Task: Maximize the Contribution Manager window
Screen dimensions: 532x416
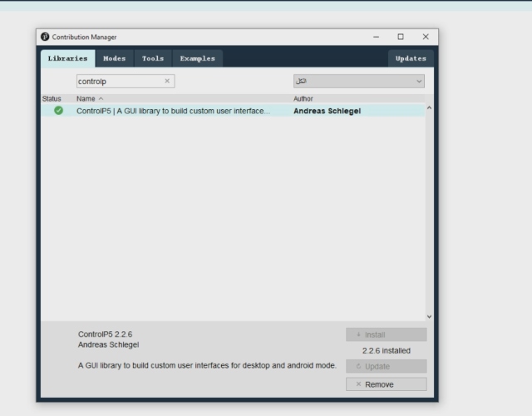Action: 401,37
